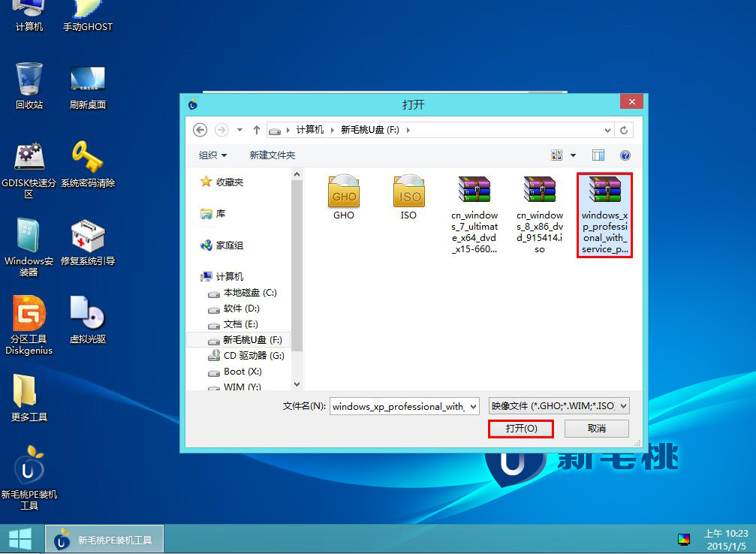
Task: Click 计算机 in the address path
Action: coord(309,130)
